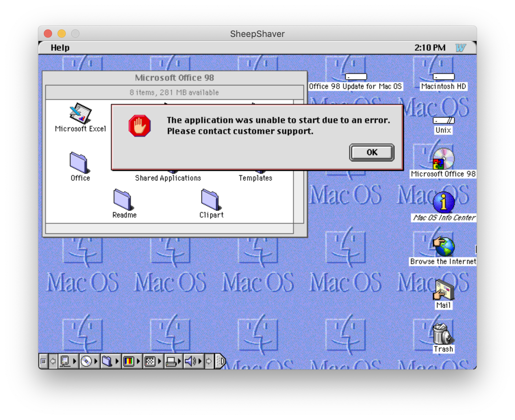Click the 2:10 PM menu bar clock
Image resolution: width=515 pixels, height=420 pixels.
click(430, 48)
